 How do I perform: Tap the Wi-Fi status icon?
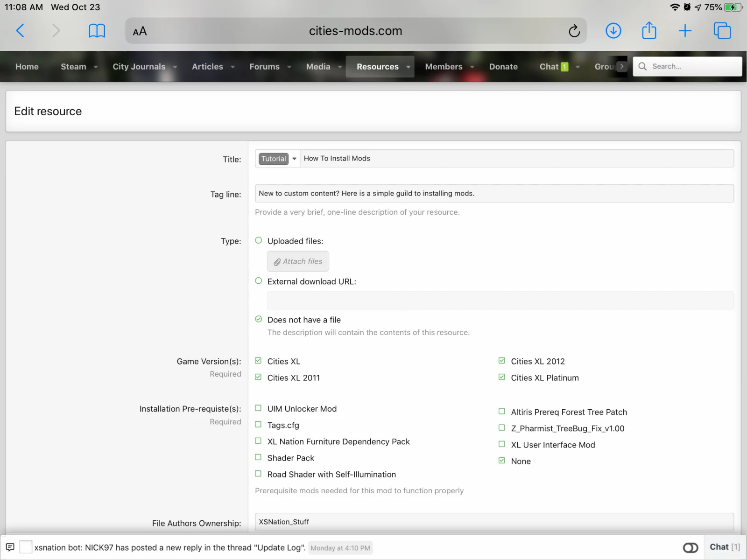pyautogui.click(x=675, y=7)
